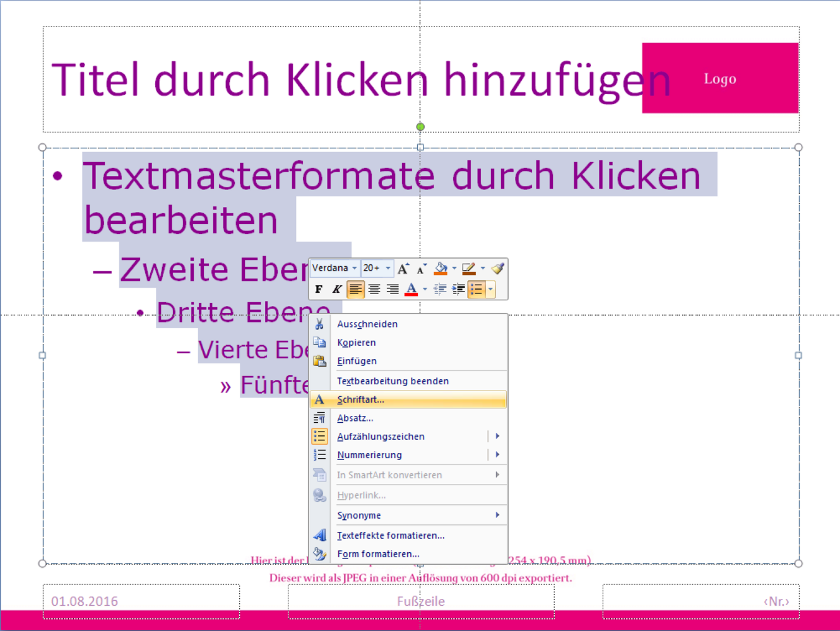Screen dimensions: 840x631
Task: Click Ausschneiden to cut the selection
Action: [x=367, y=324]
